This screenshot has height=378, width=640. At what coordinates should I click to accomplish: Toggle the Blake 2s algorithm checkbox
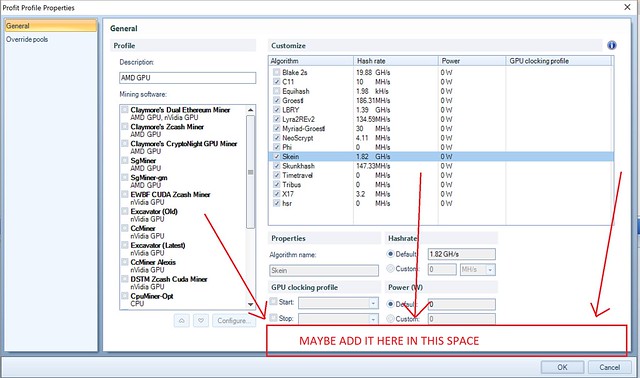tap(277, 73)
